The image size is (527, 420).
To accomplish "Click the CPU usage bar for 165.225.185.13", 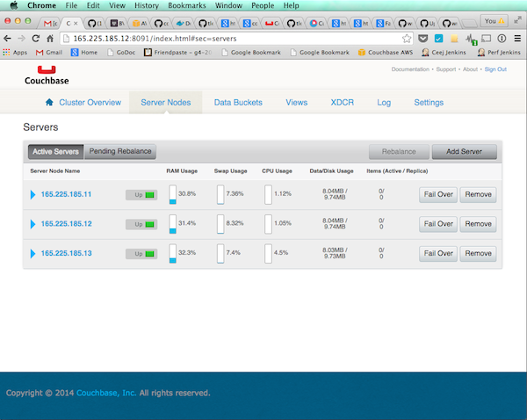I will (268, 253).
